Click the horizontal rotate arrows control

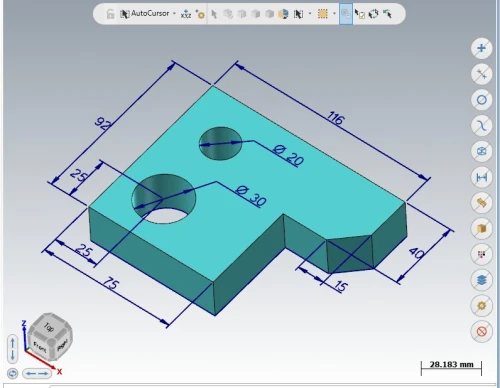pyautogui.click(x=37, y=374)
